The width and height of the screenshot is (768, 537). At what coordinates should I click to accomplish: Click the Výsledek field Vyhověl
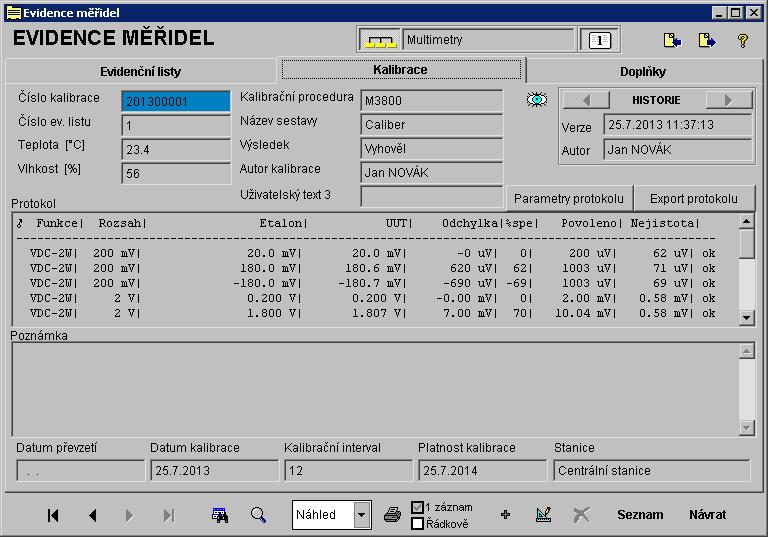click(432, 148)
